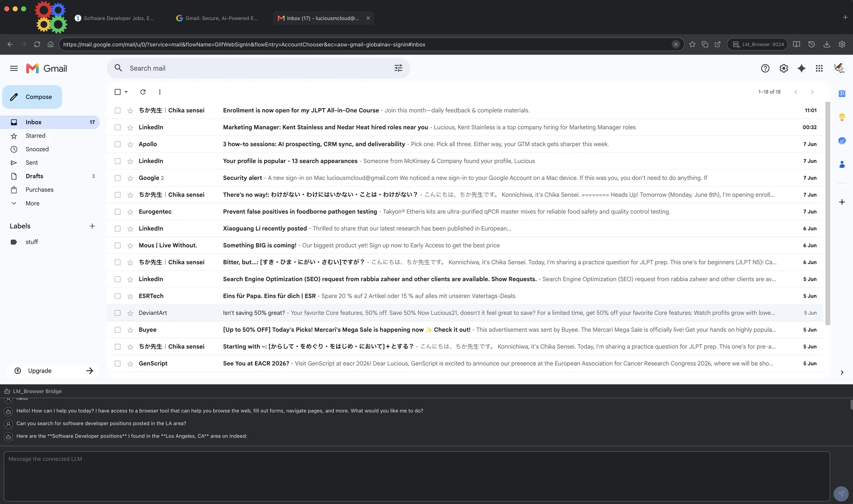Bookmark page with the star icon in toolbar
The image size is (853, 504).
tap(692, 45)
